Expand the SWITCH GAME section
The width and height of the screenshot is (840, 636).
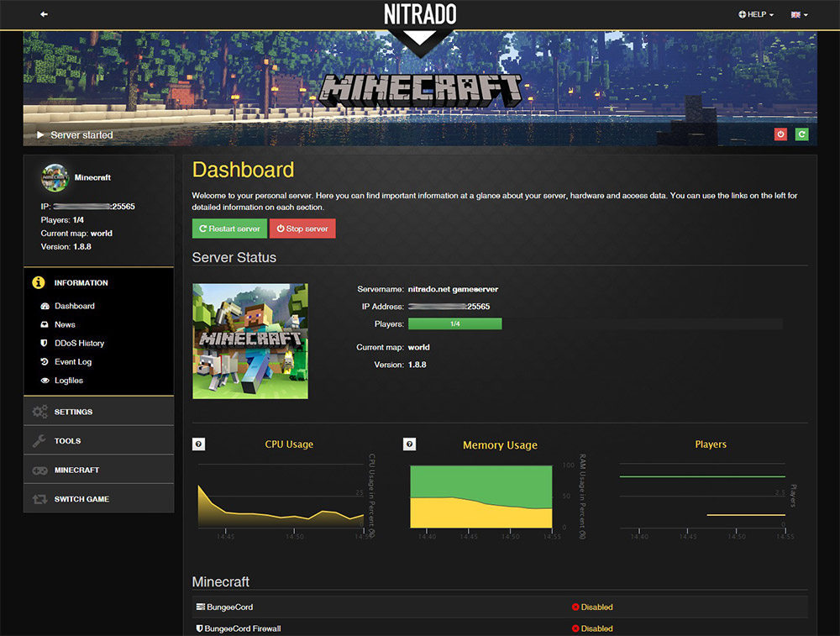tap(98, 499)
